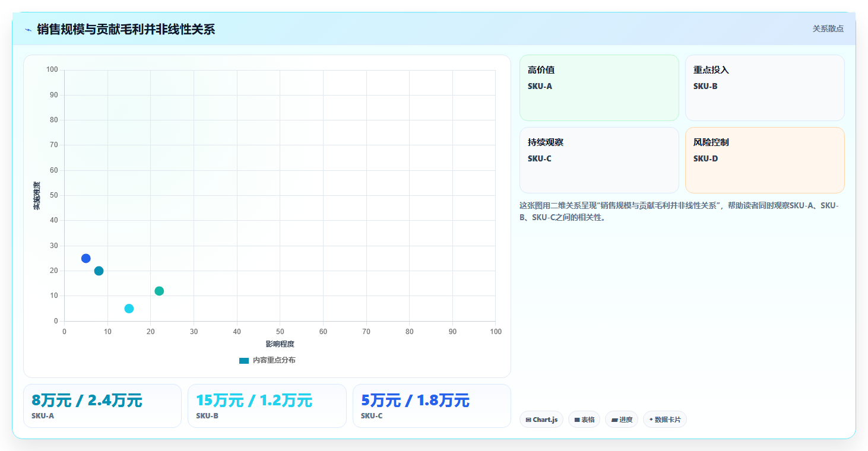Open the 高价值 SKU-A quadrant card
This screenshot has height=451, width=868.
point(599,88)
